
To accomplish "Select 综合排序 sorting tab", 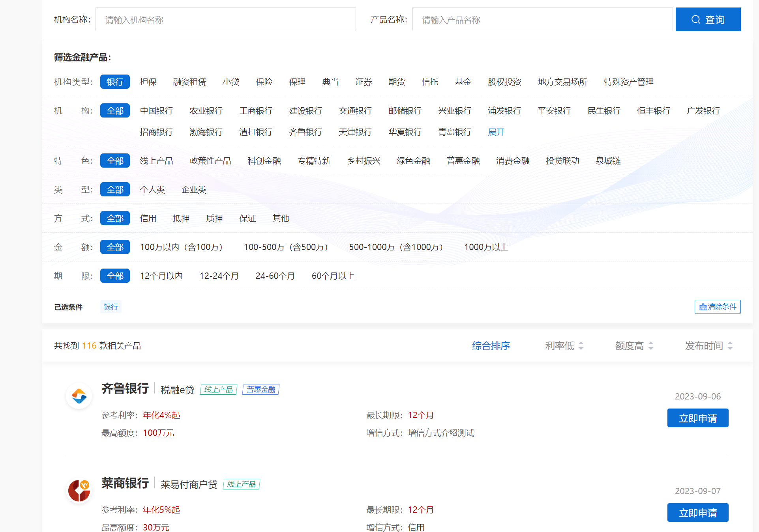I will tap(491, 346).
